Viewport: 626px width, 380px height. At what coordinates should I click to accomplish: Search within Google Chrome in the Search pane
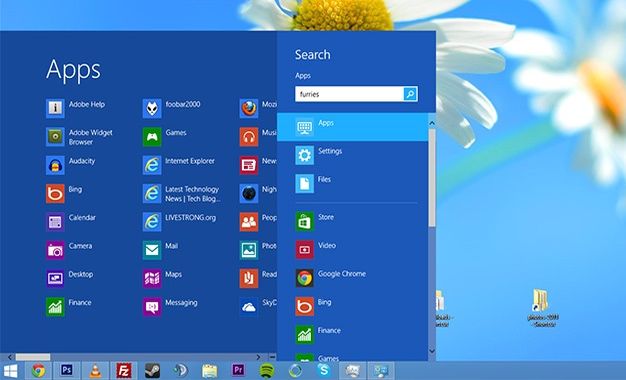353,278
